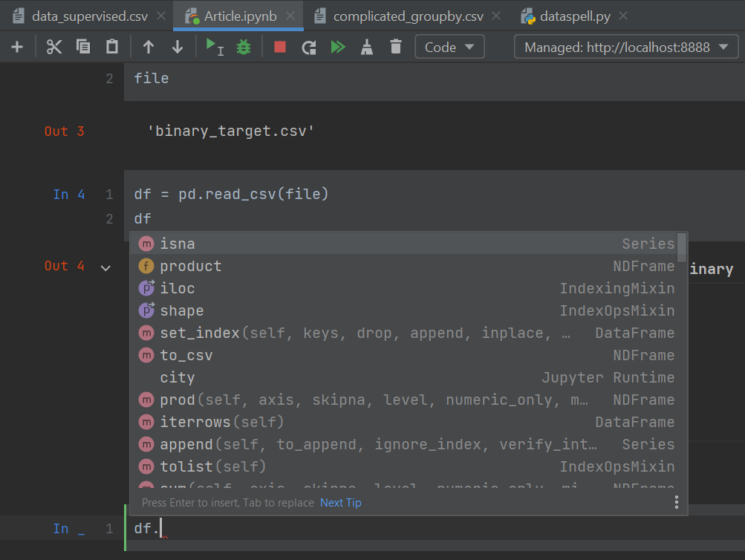
Task: Switch to the complicated_groupby.csv tab
Action: click(408, 16)
